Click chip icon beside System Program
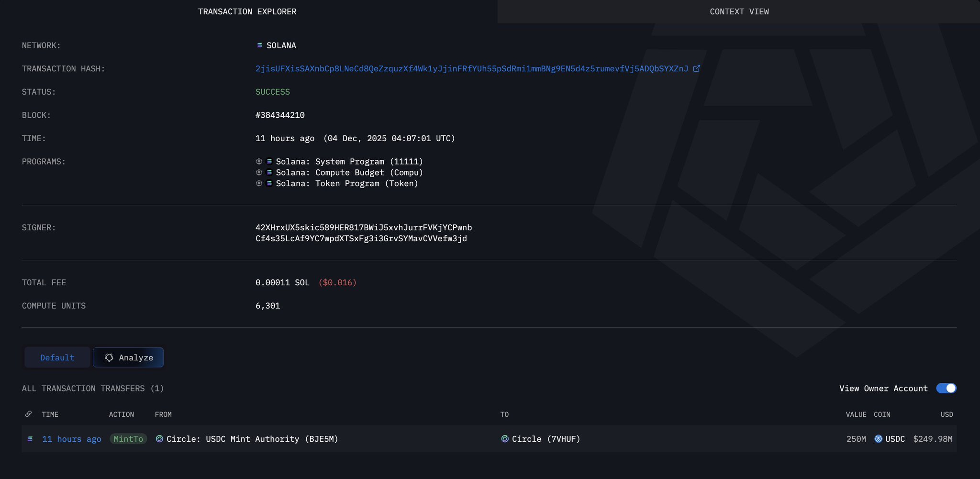Image resolution: width=980 pixels, height=479 pixels. pyautogui.click(x=259, y=161)
